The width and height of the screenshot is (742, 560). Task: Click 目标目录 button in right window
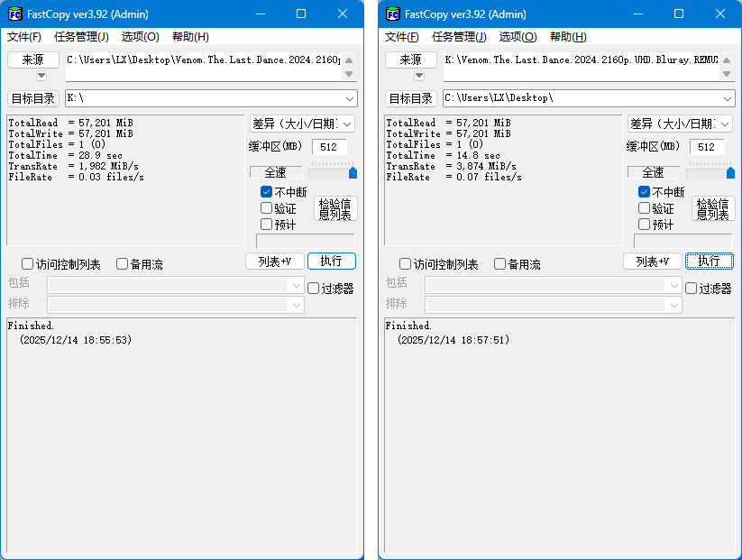tap(411, 98)
